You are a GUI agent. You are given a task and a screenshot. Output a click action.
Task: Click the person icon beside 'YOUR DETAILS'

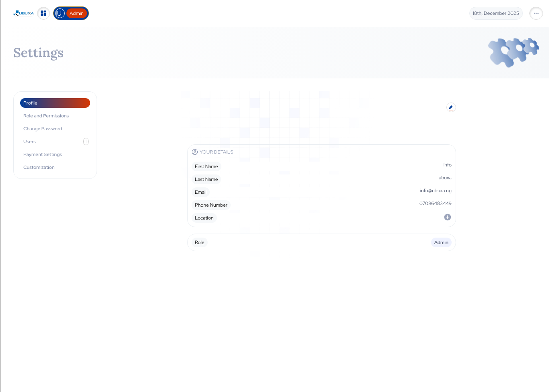click(195, 152)
